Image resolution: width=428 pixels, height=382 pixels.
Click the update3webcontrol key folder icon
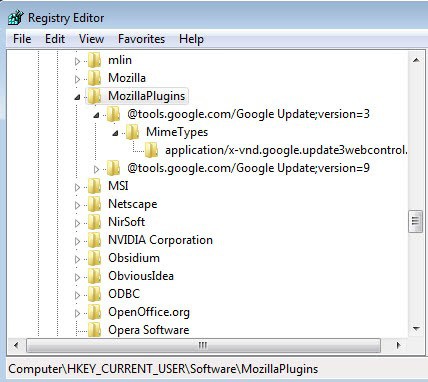(x=152, y=150)
